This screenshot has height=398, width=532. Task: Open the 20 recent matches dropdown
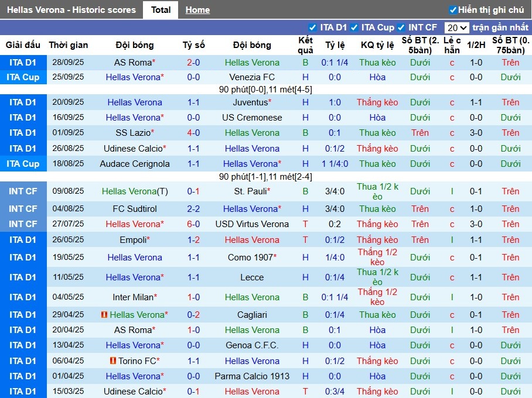[456, 28]
